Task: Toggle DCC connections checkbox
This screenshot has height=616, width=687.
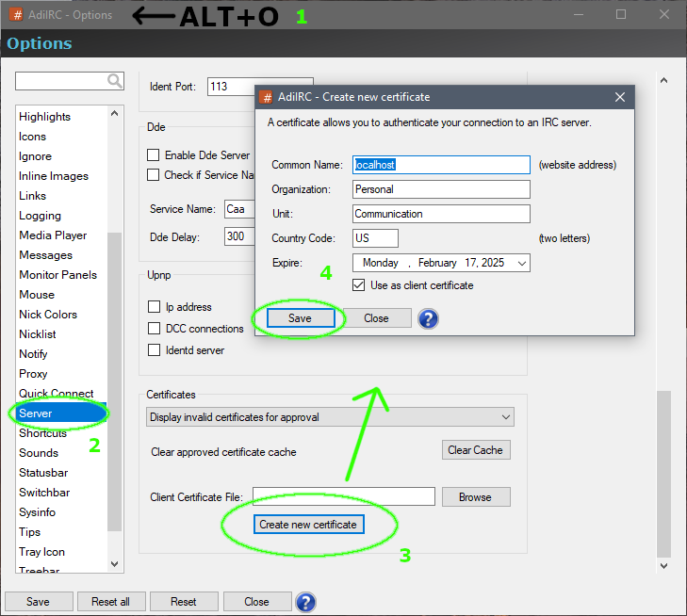Action: [154, 328]
